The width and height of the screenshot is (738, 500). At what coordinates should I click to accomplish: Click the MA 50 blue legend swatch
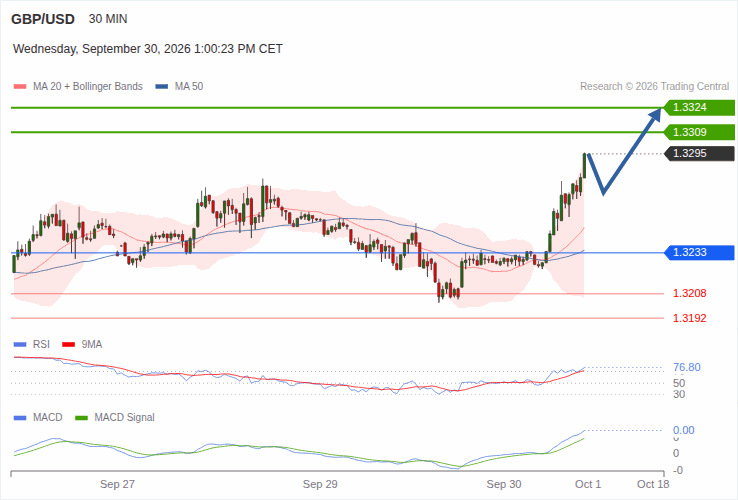click(x=162, y=87)
